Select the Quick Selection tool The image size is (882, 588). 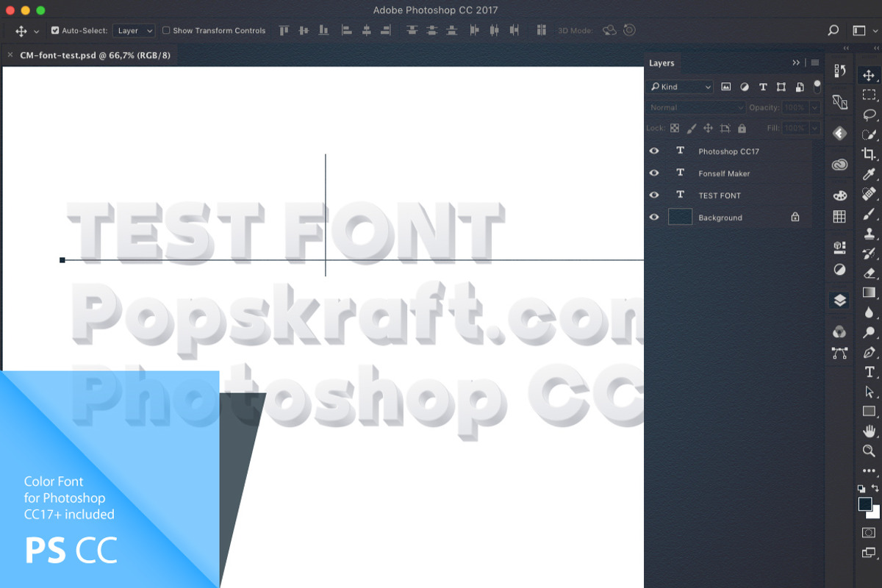pos(869,135)
